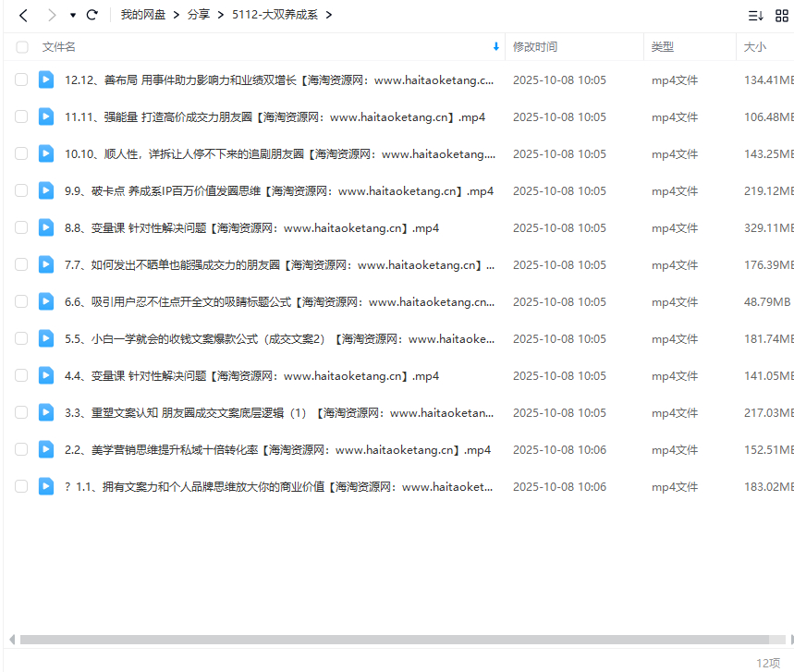Image resolution: width=794 pixels, height=672 pixels.
Task: Go to 我的网盘 in breadcrumb
Action: point(142,15)
